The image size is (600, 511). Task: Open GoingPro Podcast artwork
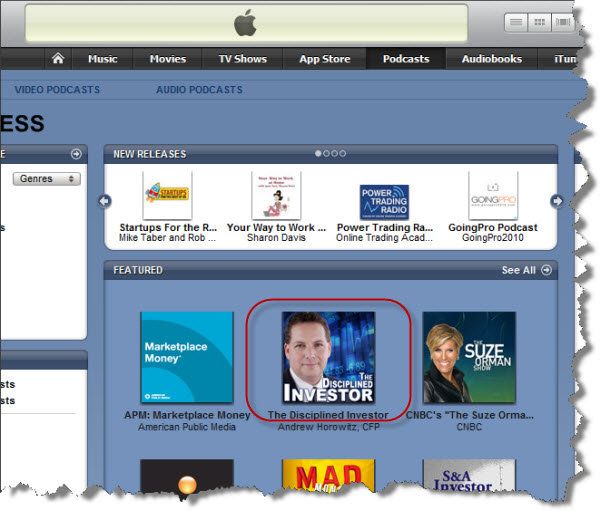[x=493, y=195]
